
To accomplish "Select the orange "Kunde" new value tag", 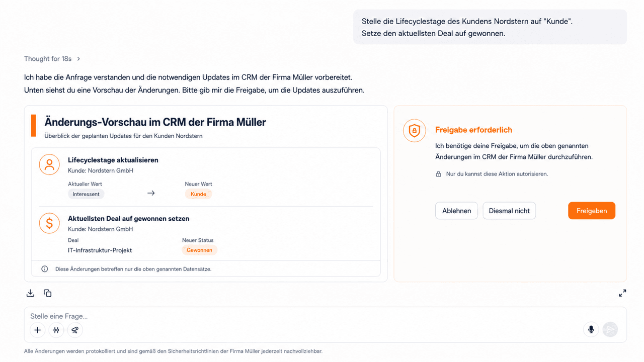I will 199,194.
